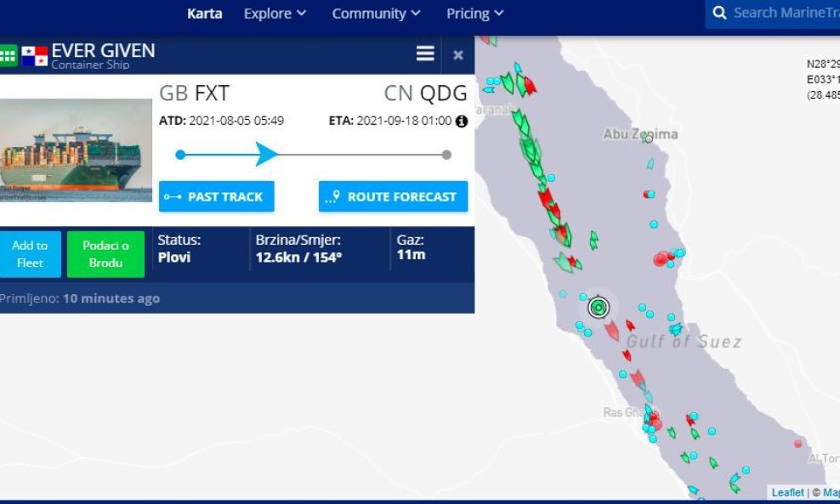Open the EVER GIVEN ship photo

76,150
